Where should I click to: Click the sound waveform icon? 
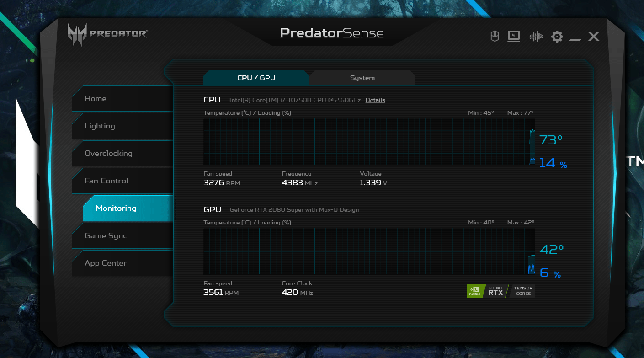[536, 37]
